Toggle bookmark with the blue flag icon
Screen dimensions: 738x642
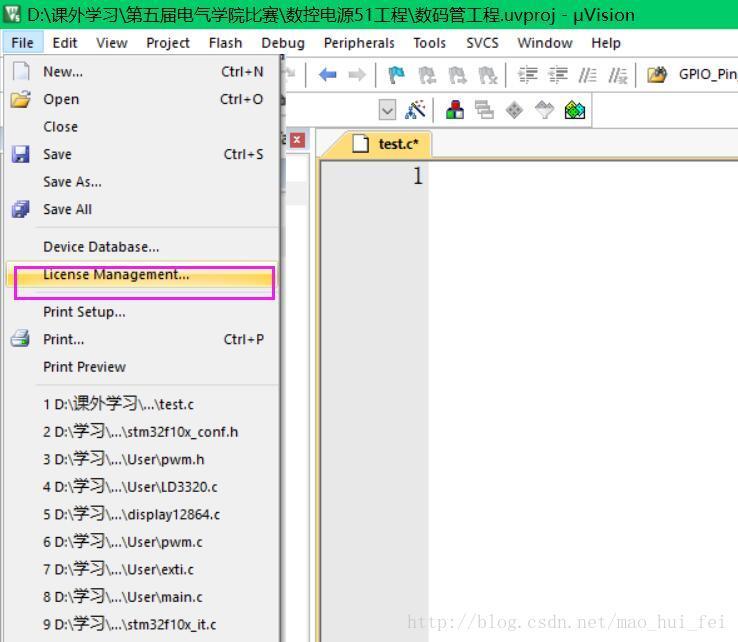(396, 74)
